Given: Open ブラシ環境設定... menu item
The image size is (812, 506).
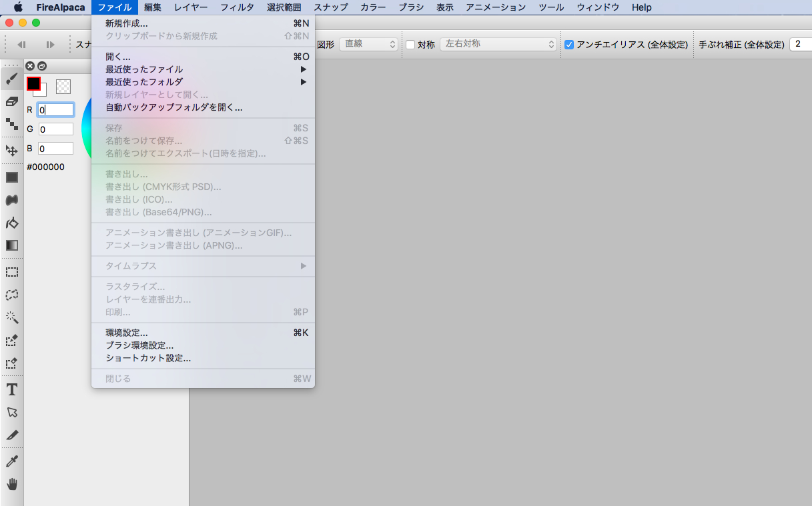Looking at the screenshot, I should (x=203, y=345).
